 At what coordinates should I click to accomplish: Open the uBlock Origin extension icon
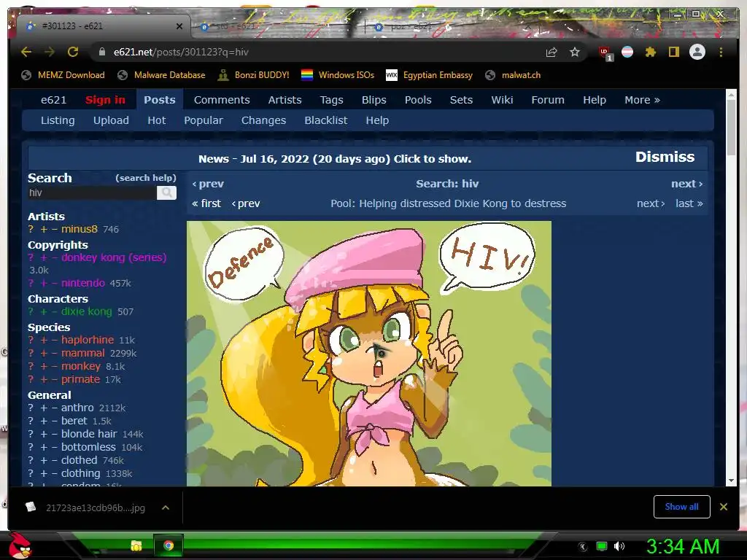605,52
